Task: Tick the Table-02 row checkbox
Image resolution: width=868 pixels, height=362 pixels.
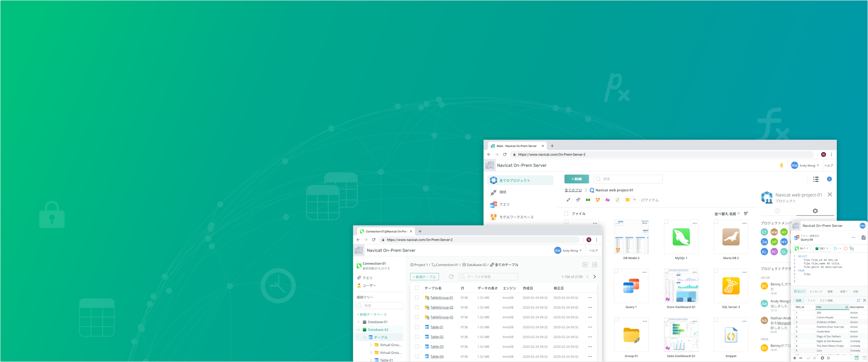Action: 417,336
